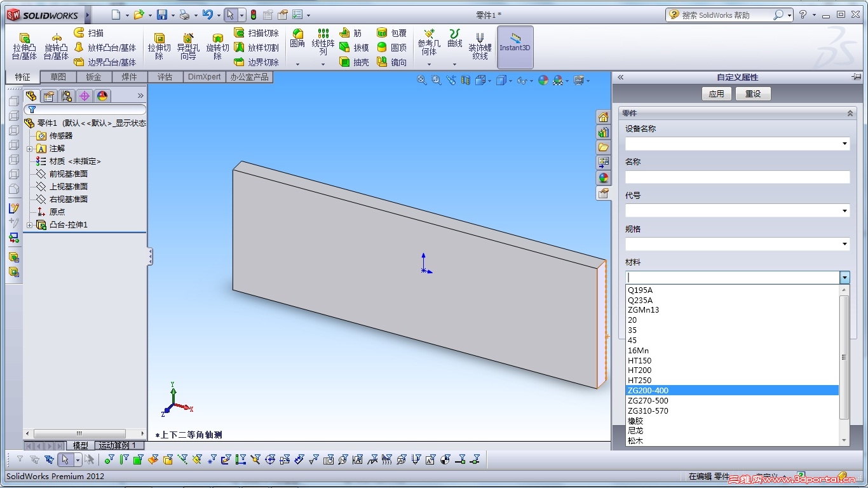Toggle the Instant3D button
This screenshot has width=868, height=488.
point(515,47)
